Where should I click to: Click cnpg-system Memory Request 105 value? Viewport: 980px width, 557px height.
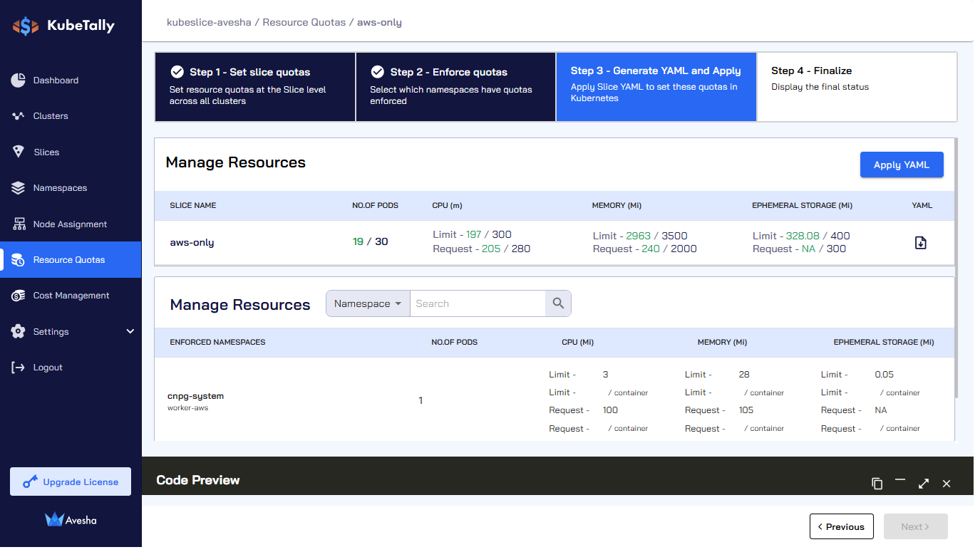(746, 410)
